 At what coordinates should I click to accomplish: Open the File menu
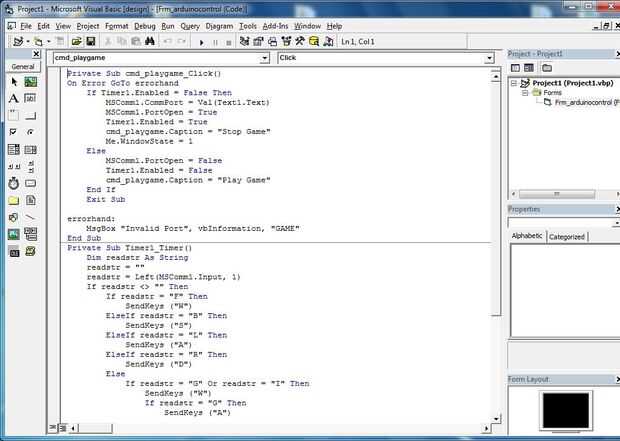click(26, 26)
